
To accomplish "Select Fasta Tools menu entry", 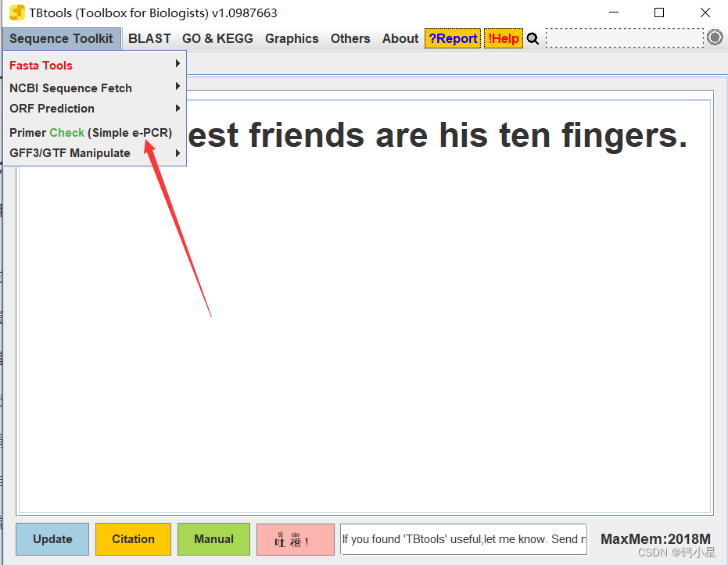I will coord(95,66).
